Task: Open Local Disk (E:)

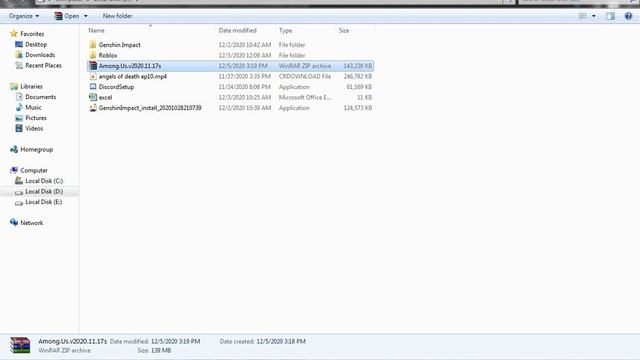Action: point(44,202)
